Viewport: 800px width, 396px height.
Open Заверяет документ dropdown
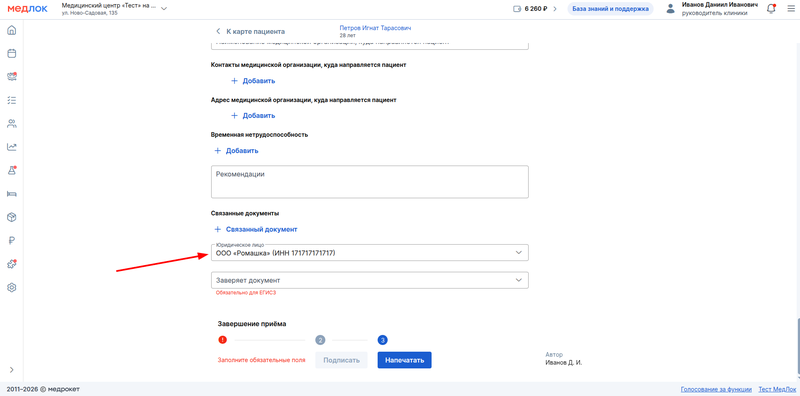[370, 280]
